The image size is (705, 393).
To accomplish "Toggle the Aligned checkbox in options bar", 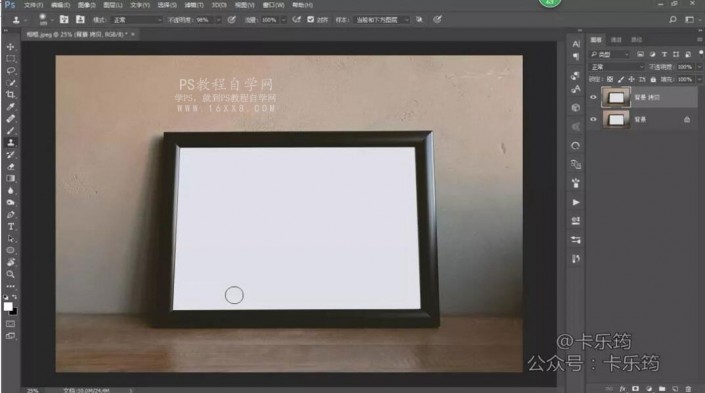I will click(311, 19).
